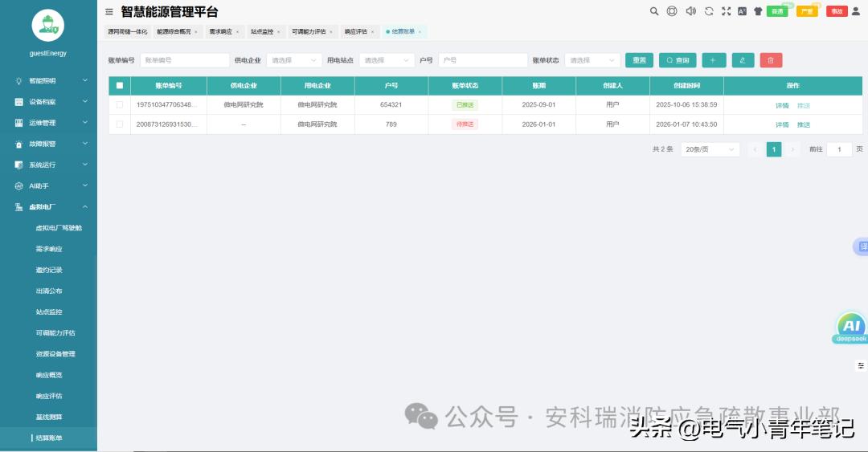Click page number 1 in pagination

pyautogui.click(x=774, y=149)
